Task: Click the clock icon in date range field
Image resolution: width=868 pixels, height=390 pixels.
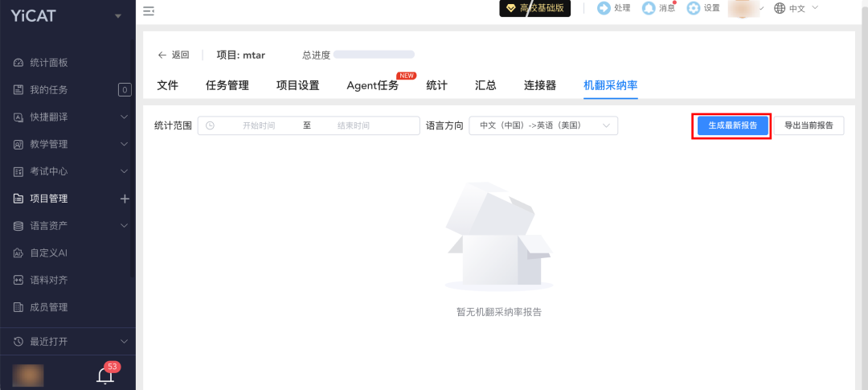Action: 210,125
